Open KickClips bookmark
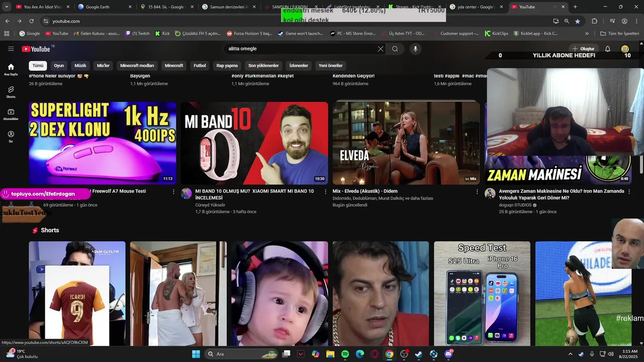 [496, 34]
